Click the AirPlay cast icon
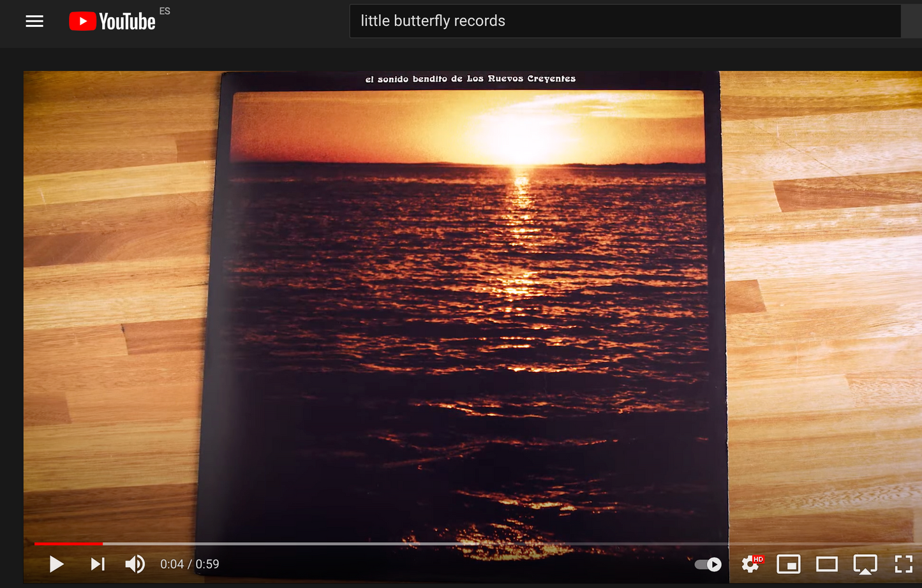The width and height of the screenshot is (922, 588). pos(865,564)
